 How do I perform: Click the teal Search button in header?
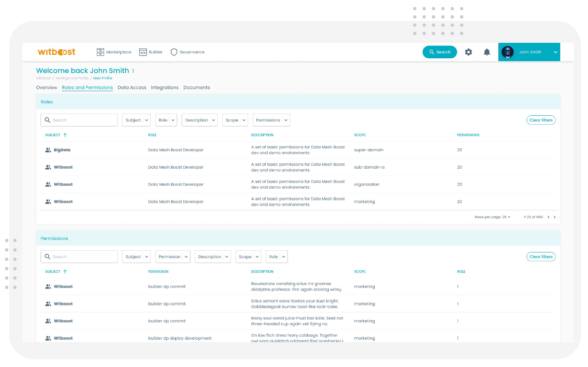pos(440,52)
